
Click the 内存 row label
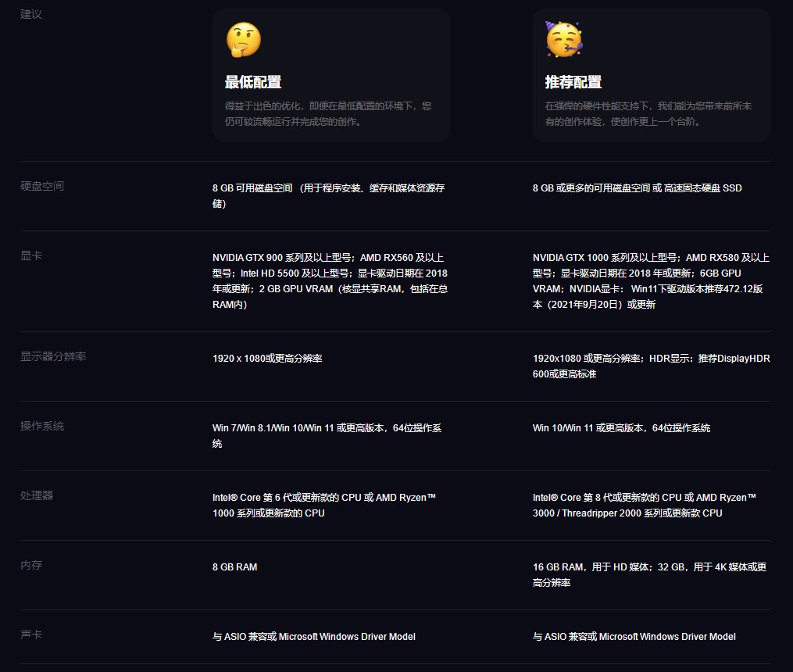30,565
